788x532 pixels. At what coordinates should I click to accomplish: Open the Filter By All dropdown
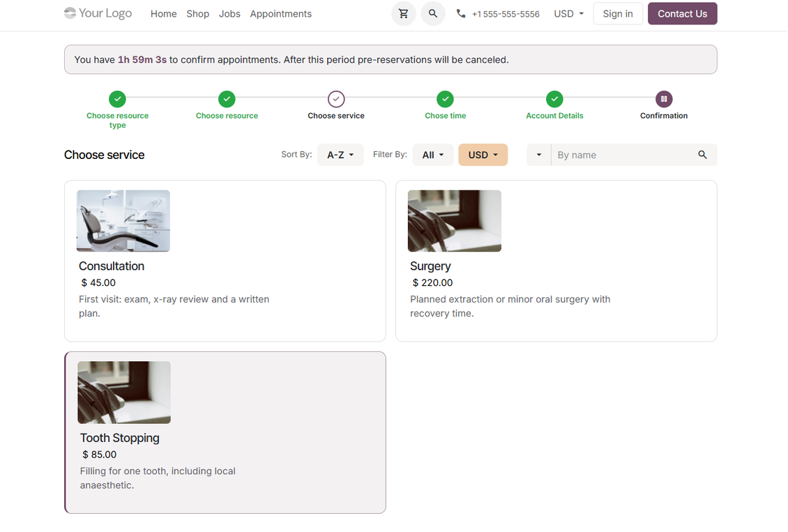tap(432, 155)
